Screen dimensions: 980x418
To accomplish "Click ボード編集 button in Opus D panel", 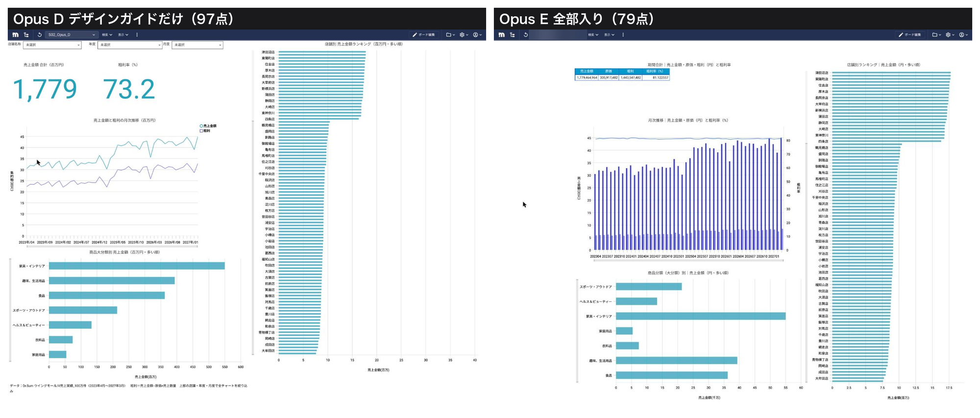I will (x=424, y=35).
